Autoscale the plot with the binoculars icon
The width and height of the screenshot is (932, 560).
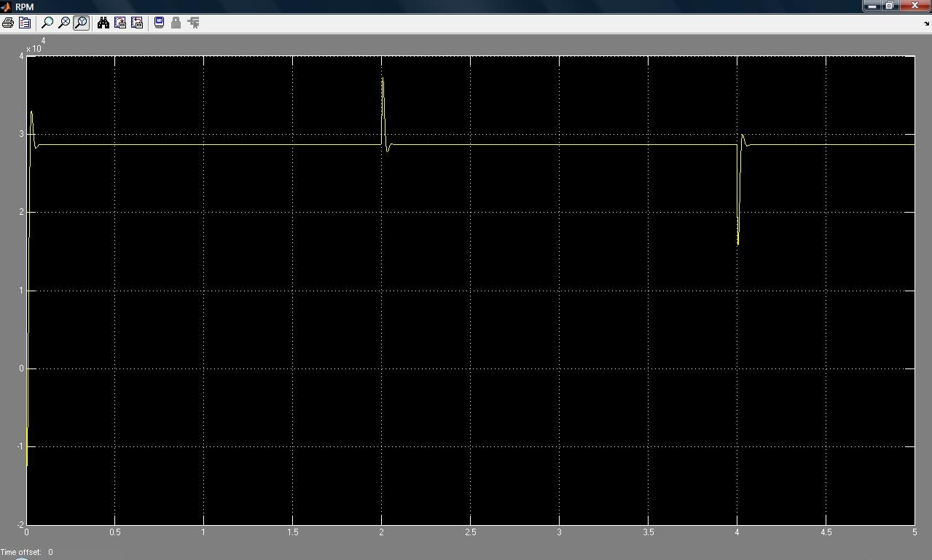point(103,23)
